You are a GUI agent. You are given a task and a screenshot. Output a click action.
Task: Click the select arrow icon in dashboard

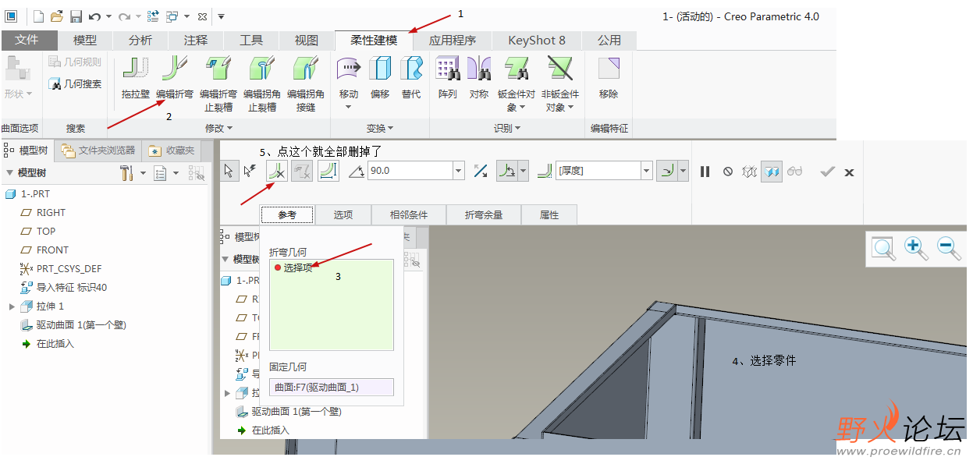tap(229, 171)
